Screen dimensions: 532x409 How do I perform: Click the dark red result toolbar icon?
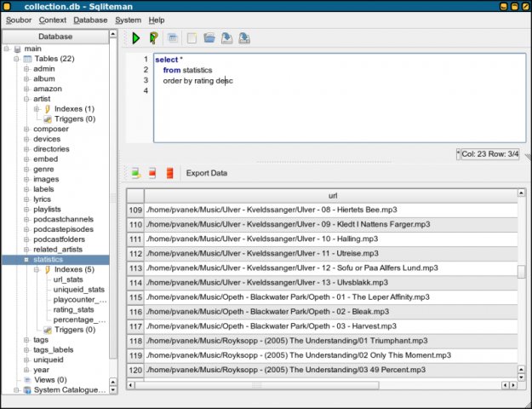tap(152, 173)
